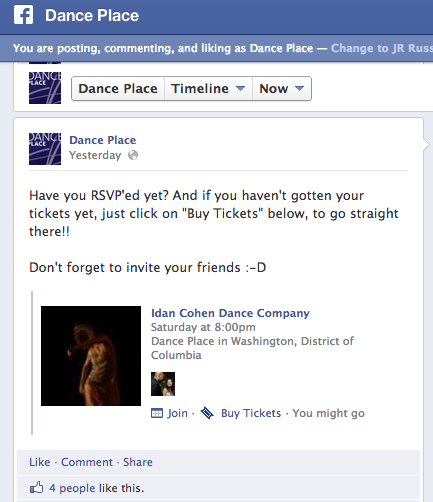This screenshot has height=502, width=433.
Task: Share the Dance Place post
Action: (138, 462)
